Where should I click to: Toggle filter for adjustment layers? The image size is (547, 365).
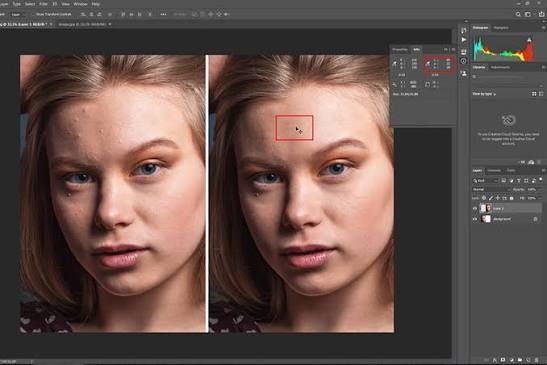click(x=511, y=181)
